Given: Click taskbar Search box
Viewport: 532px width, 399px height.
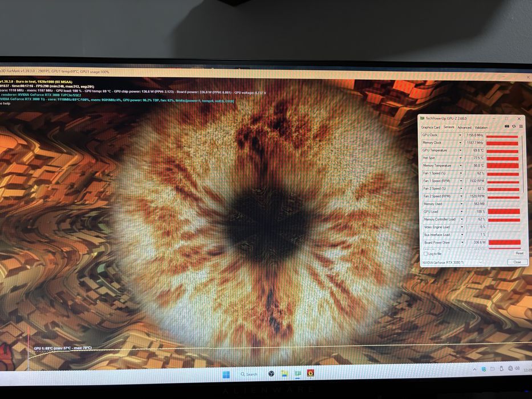Looking at the screenshot, I should tap(249, 374).
